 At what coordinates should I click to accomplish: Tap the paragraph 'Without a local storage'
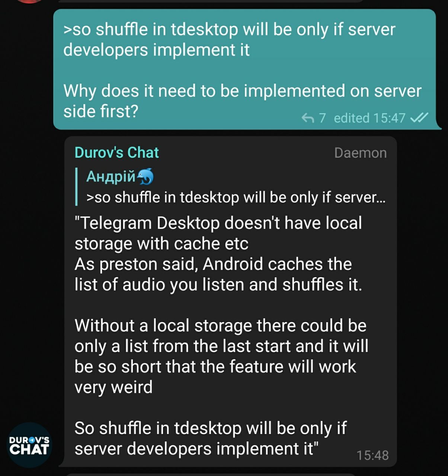[221, 356]
